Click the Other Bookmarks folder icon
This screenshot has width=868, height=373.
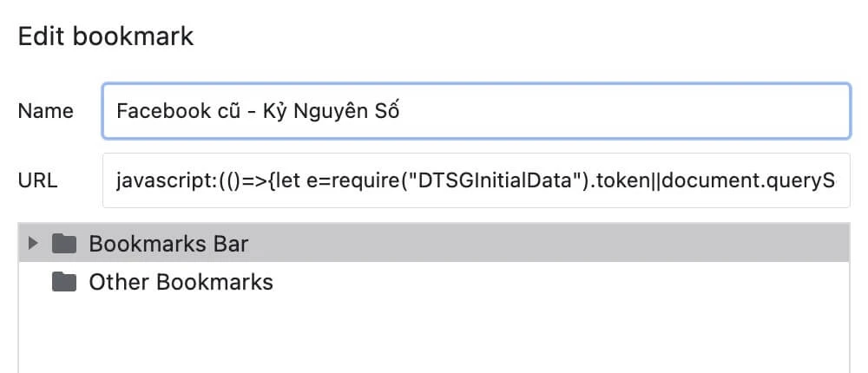(x=64, y=282)
